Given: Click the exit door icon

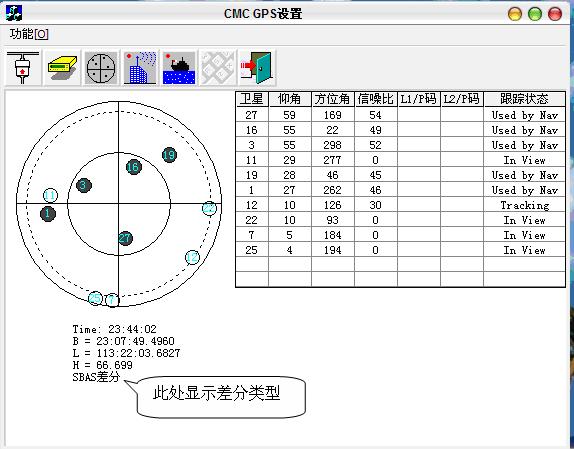Looking at the screenshot, I should [257, 68].
